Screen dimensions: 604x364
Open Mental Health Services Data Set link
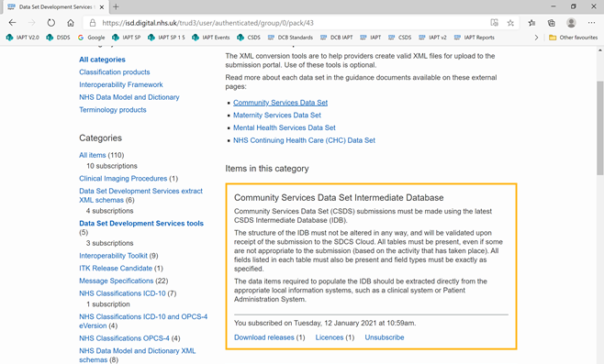[285, 127]
